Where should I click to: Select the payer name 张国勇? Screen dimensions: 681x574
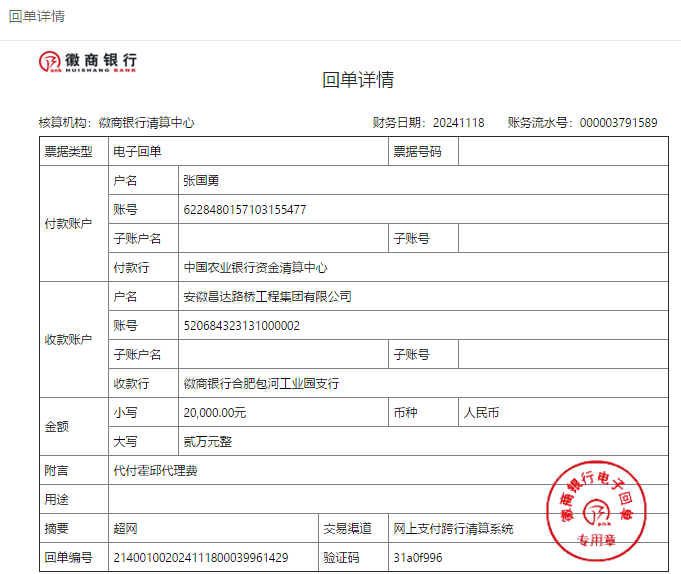201,181
